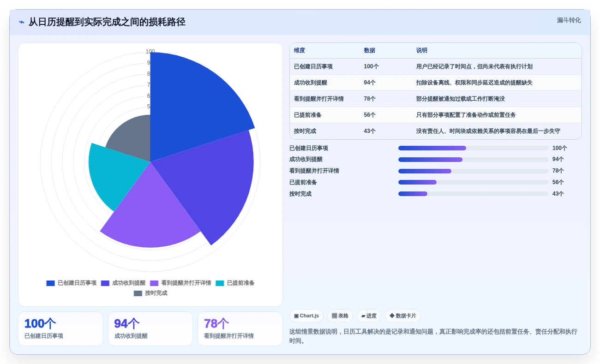Click the 56个 value in the table
The height and width of the screenshot is (364, 600).
pyautogui.click(x=370, y=115)
